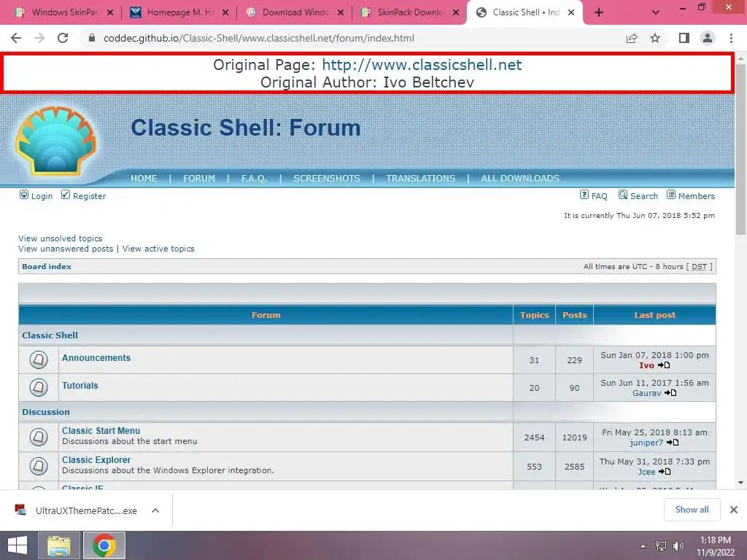Click the Register link

point(89,196)
